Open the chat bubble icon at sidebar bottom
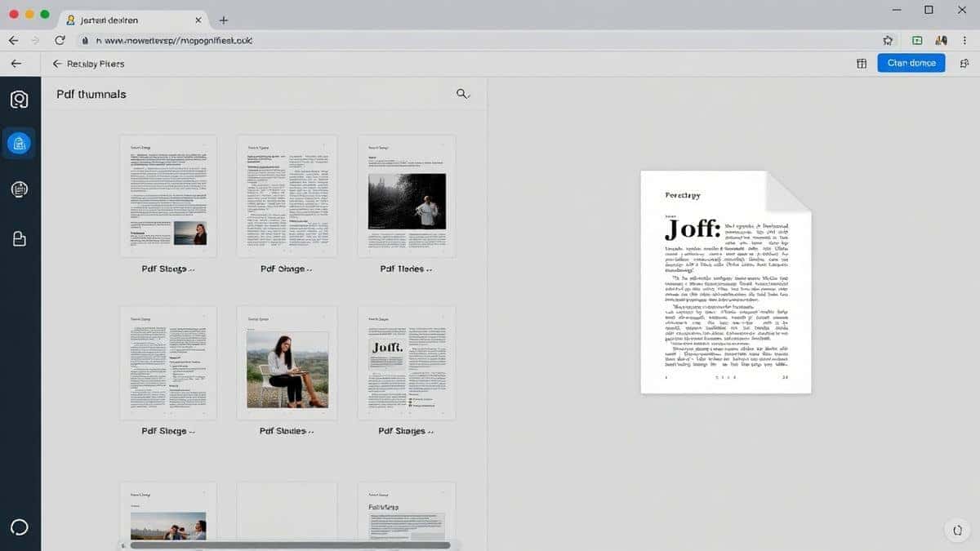Viewport: 980px width, 551px height. tap(19, 527)
